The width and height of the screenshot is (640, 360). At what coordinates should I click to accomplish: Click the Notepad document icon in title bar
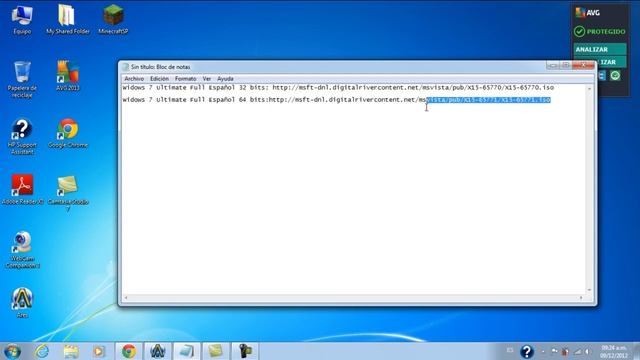[126, 67]
